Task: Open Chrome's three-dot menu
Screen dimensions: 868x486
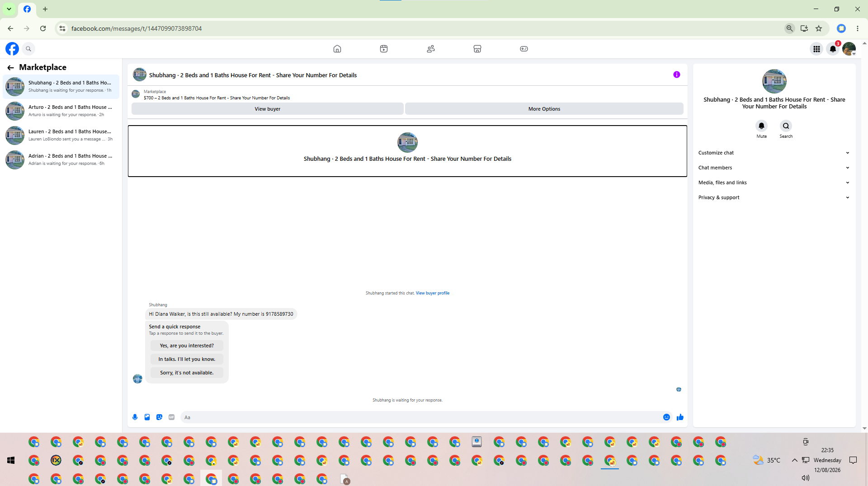Action: pyautogui.click(x=858, y=28)
